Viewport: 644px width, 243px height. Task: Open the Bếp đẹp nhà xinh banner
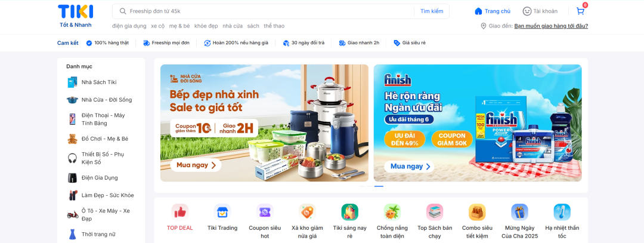tap(264, 123)
